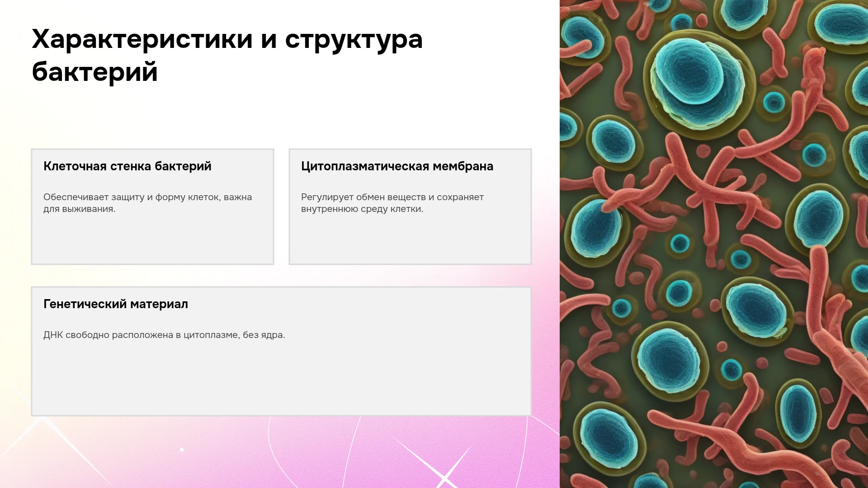868x488 pixels.
Task: Click the empty area of the cell wall card
Action: (x=152, y=239)
